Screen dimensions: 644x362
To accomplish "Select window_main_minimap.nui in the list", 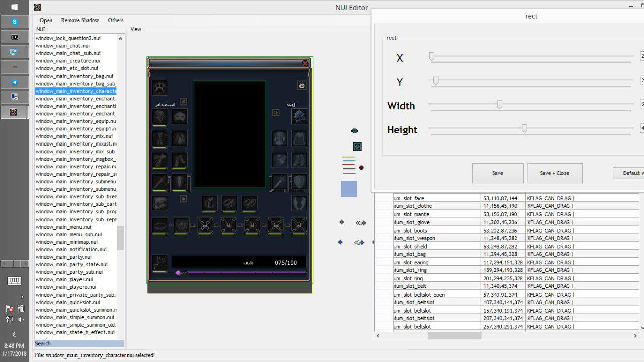I will (67, 242).
